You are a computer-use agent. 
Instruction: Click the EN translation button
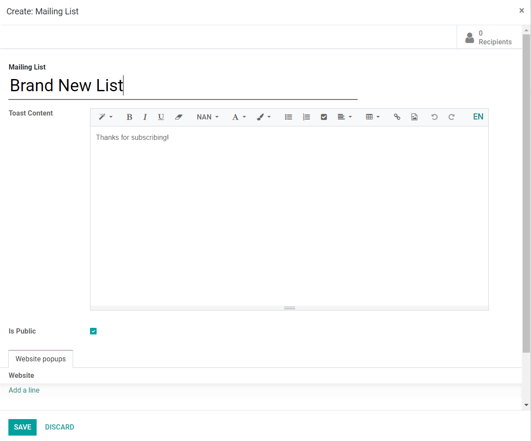point(478,117)
